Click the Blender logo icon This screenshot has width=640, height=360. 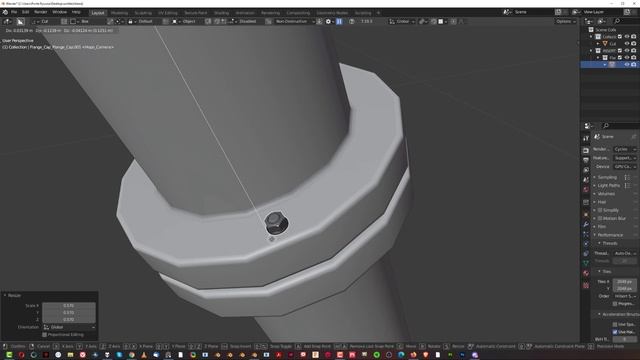pyautogui.click(x=5, y=12)
